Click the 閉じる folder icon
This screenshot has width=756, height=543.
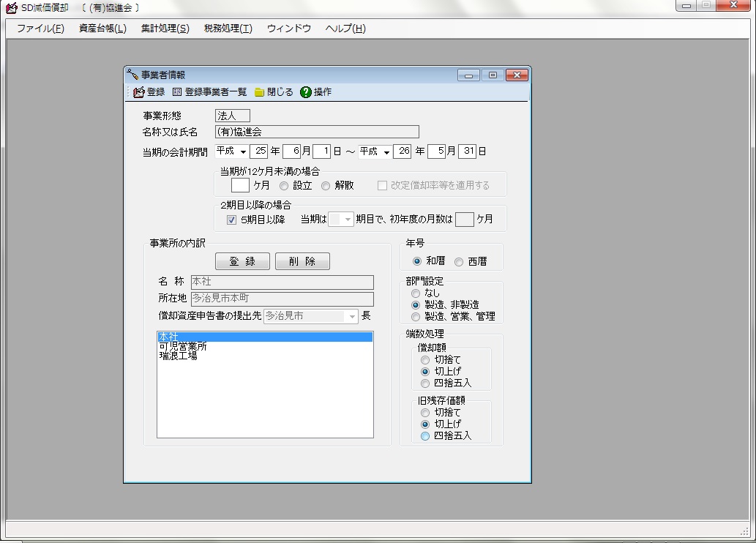pyautogui.click(x=259, y=92)
